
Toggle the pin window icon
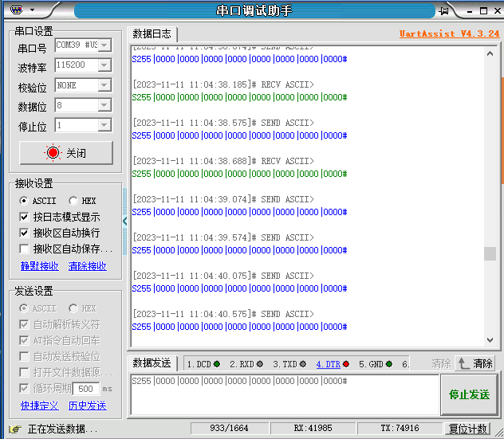[444, 11]
